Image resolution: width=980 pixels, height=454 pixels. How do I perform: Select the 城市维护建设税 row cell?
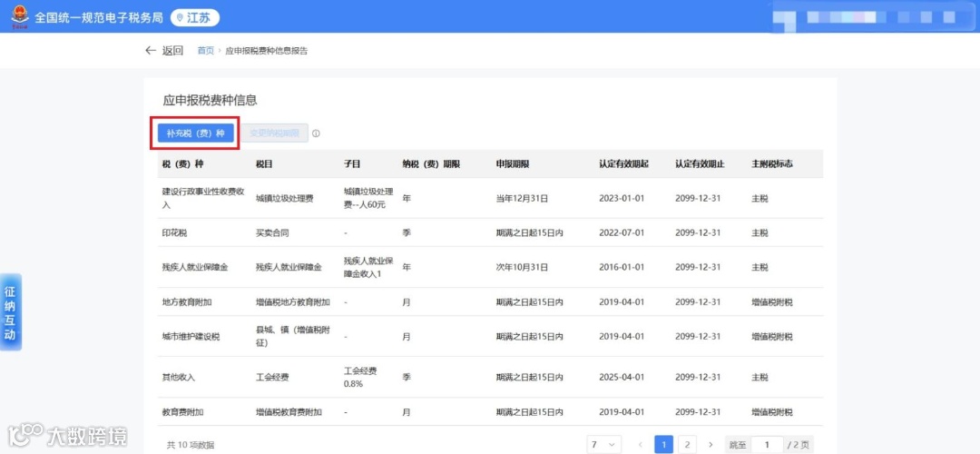[191, 337]
